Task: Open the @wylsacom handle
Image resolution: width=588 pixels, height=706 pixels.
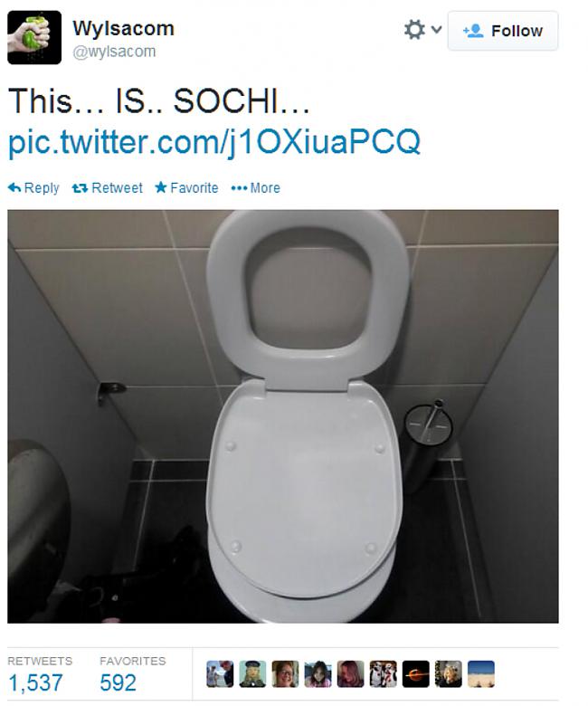Action: tap(114, 52)
